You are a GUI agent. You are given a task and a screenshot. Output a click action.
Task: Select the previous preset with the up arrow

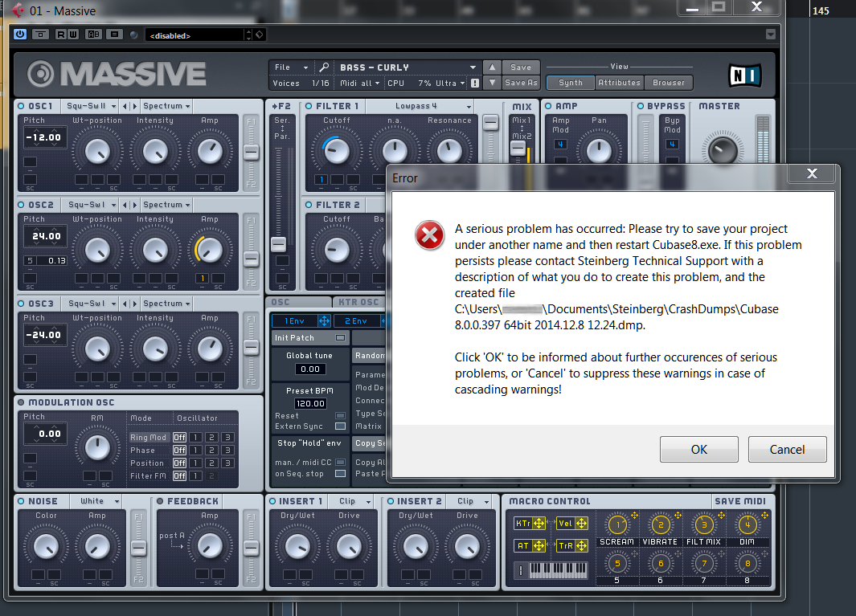(x=492, y=67)
